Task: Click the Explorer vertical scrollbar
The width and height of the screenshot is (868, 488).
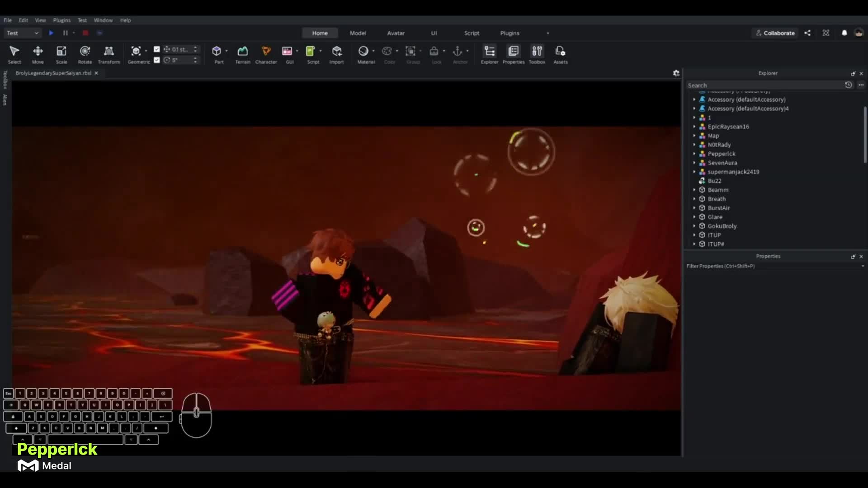Action: click(865, 135)
